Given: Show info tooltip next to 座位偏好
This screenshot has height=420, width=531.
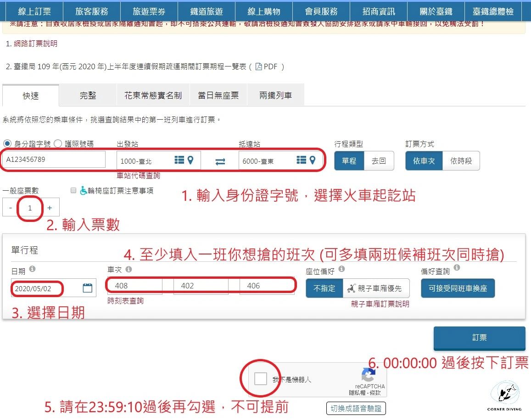Looking at the screenshot, I should tap(342, 269).
